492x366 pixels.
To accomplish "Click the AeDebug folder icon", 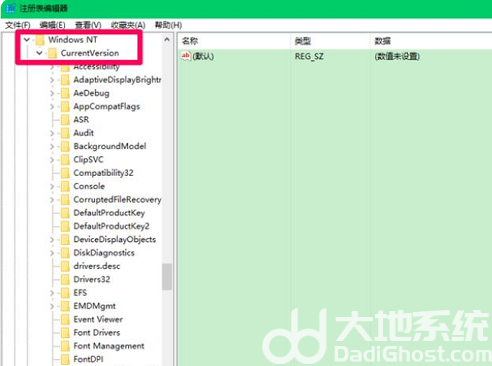I will click(65, 93).
